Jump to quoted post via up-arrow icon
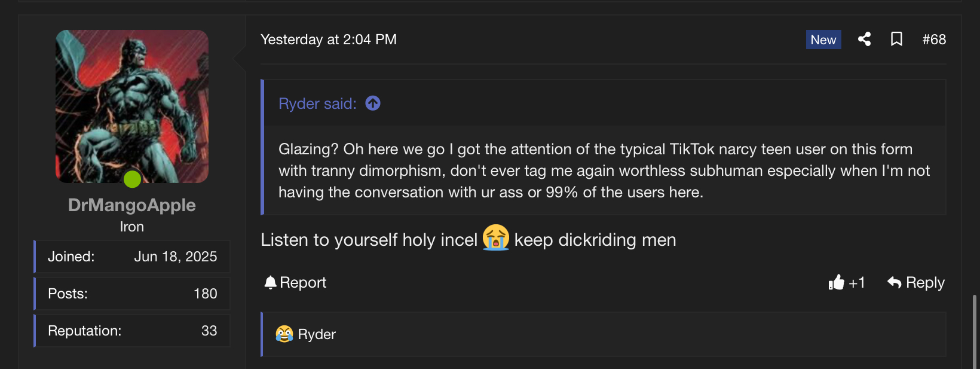This screenshot has height=369, width=980. coord(373,103)
